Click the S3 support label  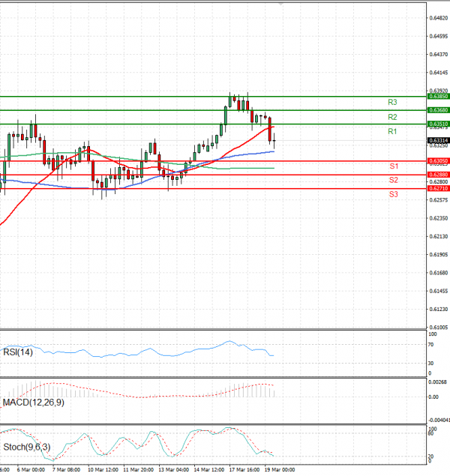394,194
